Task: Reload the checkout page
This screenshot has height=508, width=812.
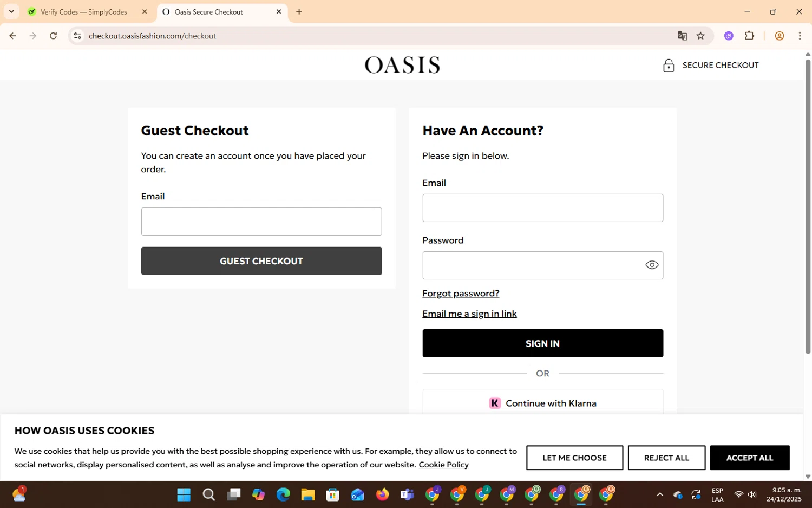Action: click(53, 36)
